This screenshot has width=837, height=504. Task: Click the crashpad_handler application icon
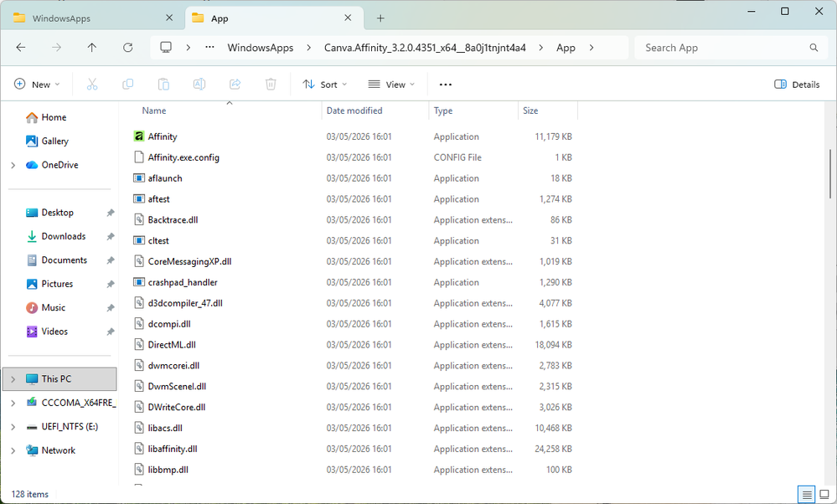[x=139, y=281]
